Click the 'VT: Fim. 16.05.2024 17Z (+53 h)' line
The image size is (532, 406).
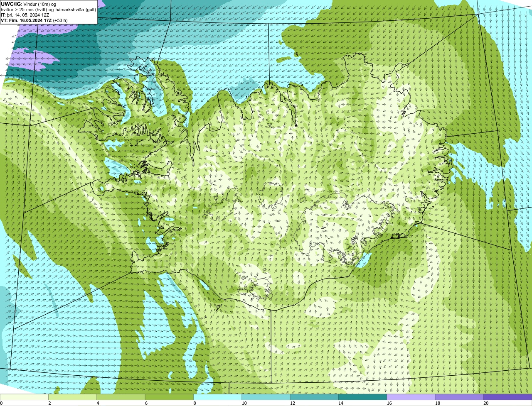pyautogui.click(x=34, y=20)
